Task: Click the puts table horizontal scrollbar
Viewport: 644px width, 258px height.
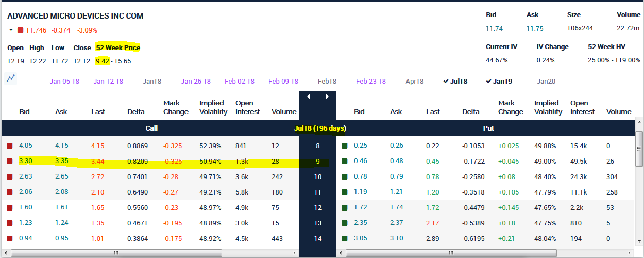Action: (451, 253)
